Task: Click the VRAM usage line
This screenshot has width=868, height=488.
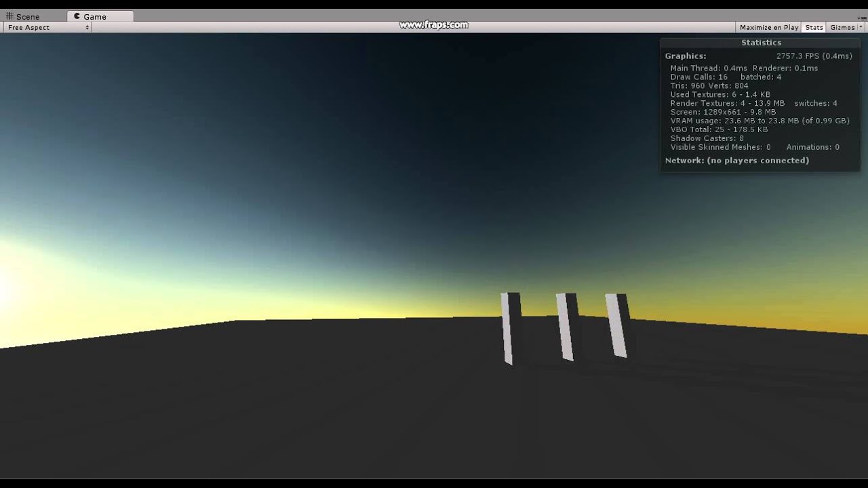Action: click(759, 121)
